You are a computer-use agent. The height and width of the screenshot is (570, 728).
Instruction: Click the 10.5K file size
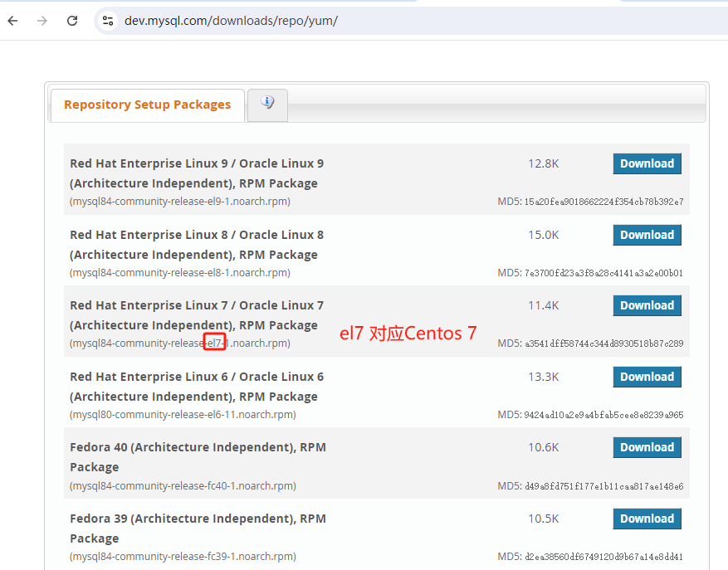point(543,519)
